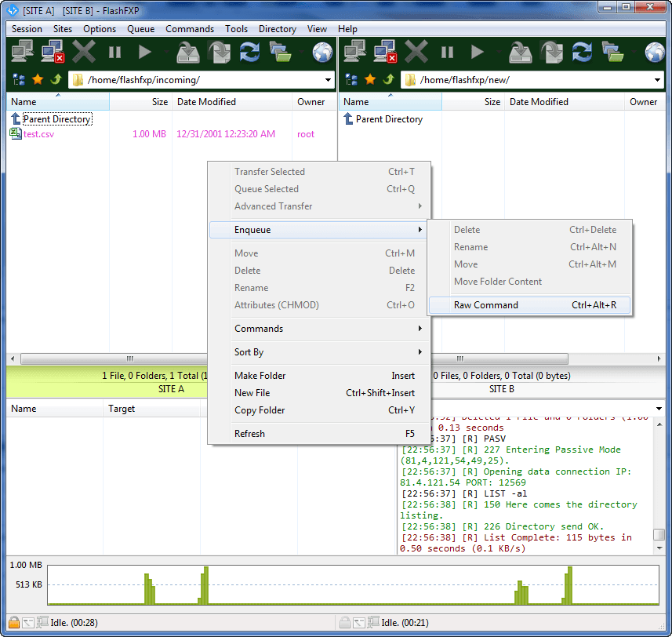Click the abort X icon in Site B toolbar
This screenshot has width=672, height=637.
point(416,52)
